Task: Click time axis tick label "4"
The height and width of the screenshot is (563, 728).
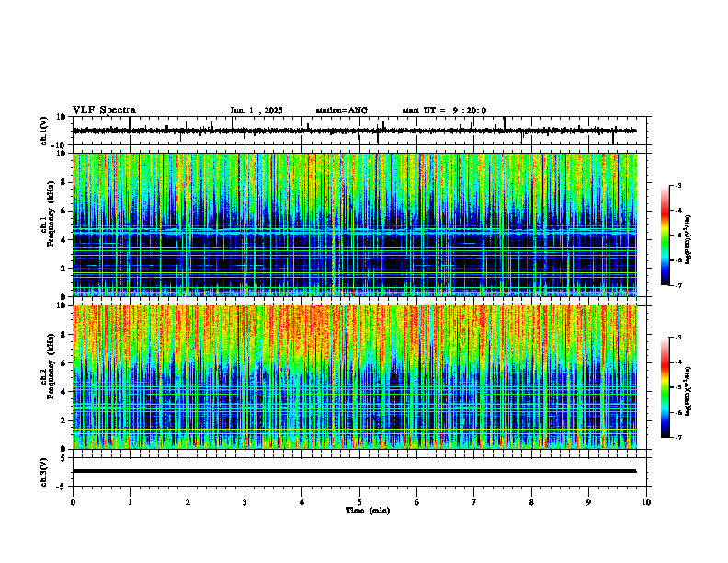Action: click(302, 502)
